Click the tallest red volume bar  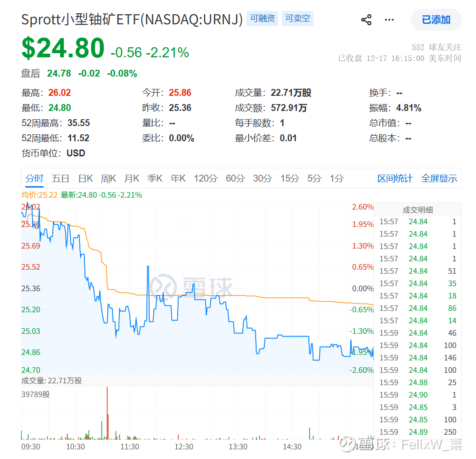(x=107, y=413)
